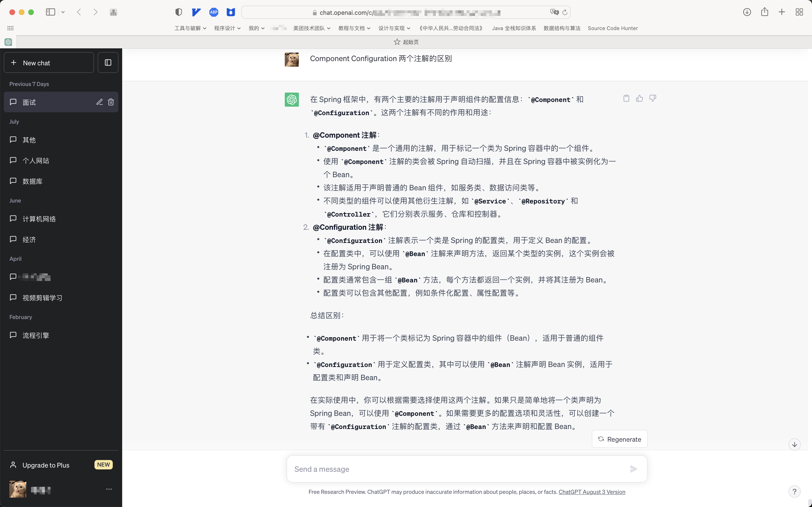Screen dimensions: 812x507
Task: Open the Source Code Hunter bookmark
Action: click(x=613, y=28)
